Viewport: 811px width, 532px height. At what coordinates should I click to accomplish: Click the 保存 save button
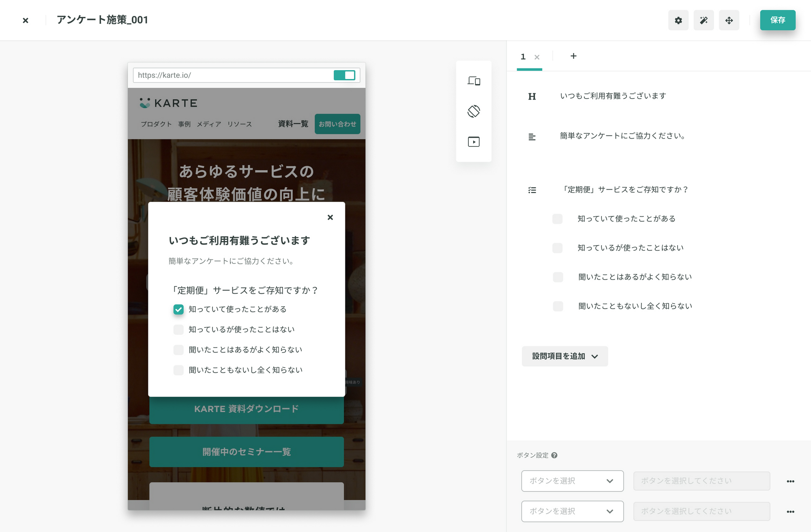pos(777,20)
